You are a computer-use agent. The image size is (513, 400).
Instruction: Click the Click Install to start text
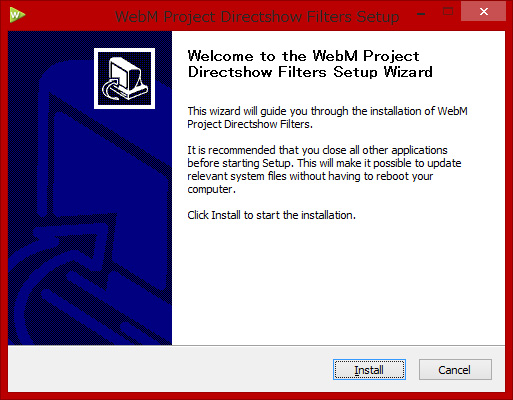pos(271,215)
